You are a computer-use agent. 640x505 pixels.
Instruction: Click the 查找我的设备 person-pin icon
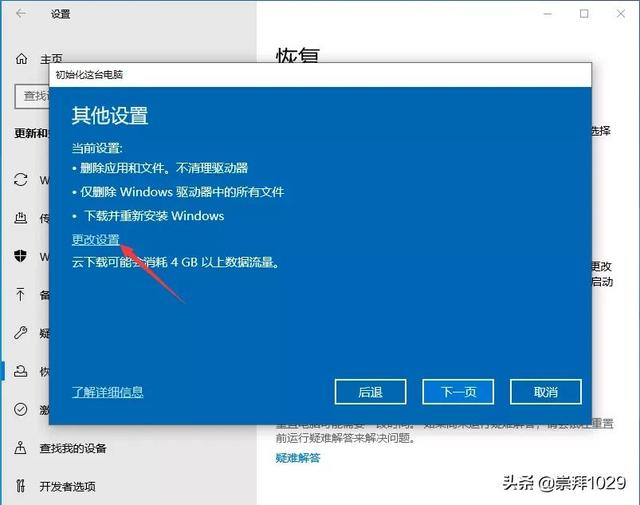tap(20, 448)
